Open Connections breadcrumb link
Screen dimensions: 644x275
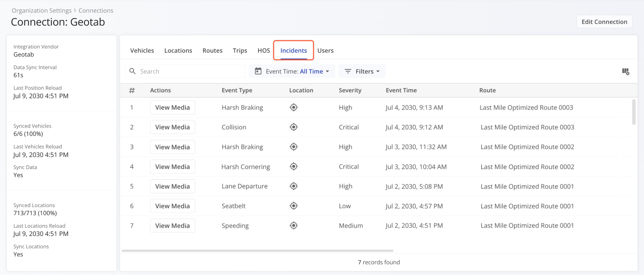click(96, 10)
